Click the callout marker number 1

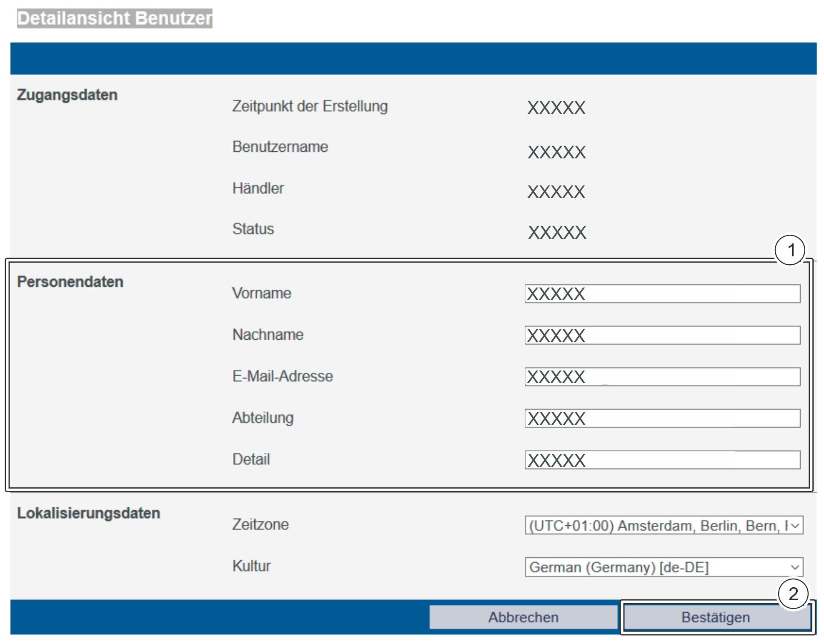tap(790, 251)
